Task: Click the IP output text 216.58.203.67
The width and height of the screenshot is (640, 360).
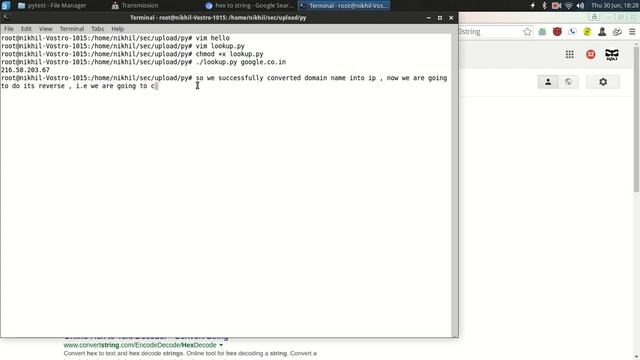Action: tap(25, 70)
